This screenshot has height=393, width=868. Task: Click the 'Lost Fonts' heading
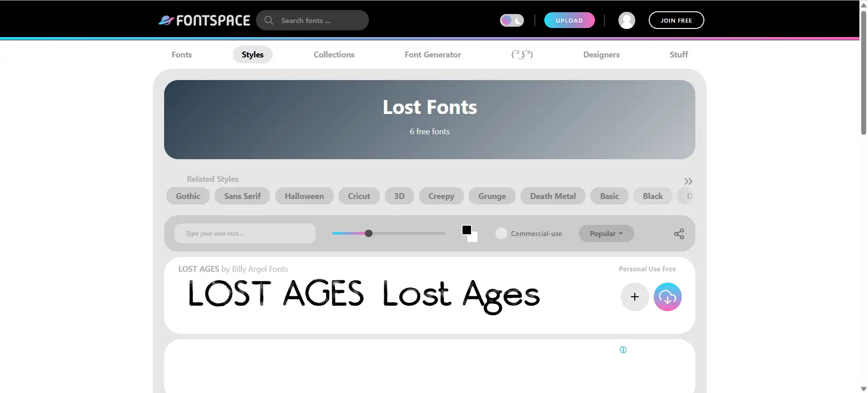tap(429, 107)
